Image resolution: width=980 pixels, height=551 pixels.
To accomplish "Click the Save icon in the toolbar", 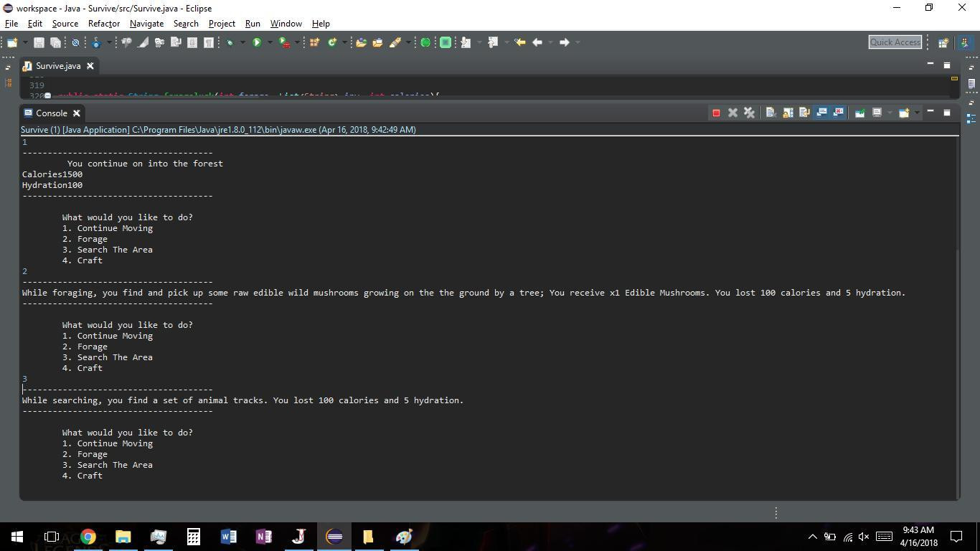I will point(39,42).
